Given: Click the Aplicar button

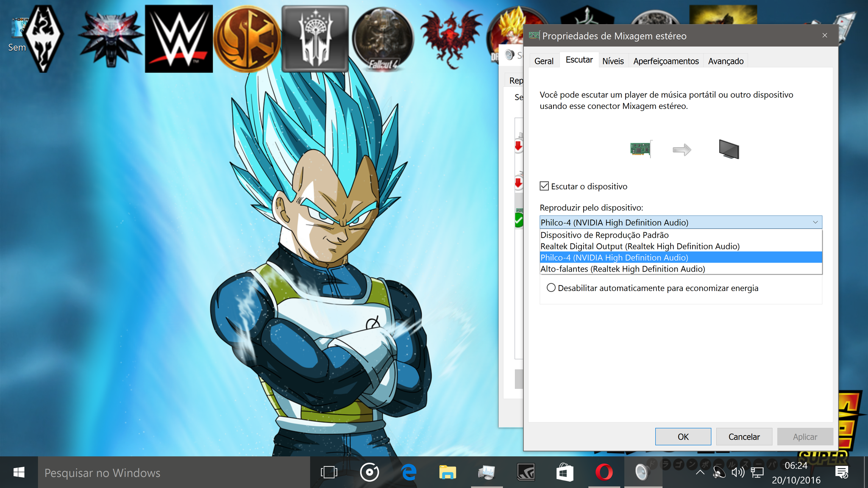Looking at the screenshot, I should [805, 436].
